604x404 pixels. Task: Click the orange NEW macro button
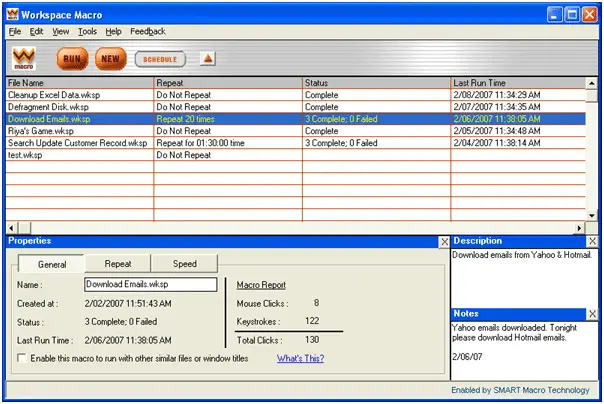pyautogui.click(x=111, y=59)
